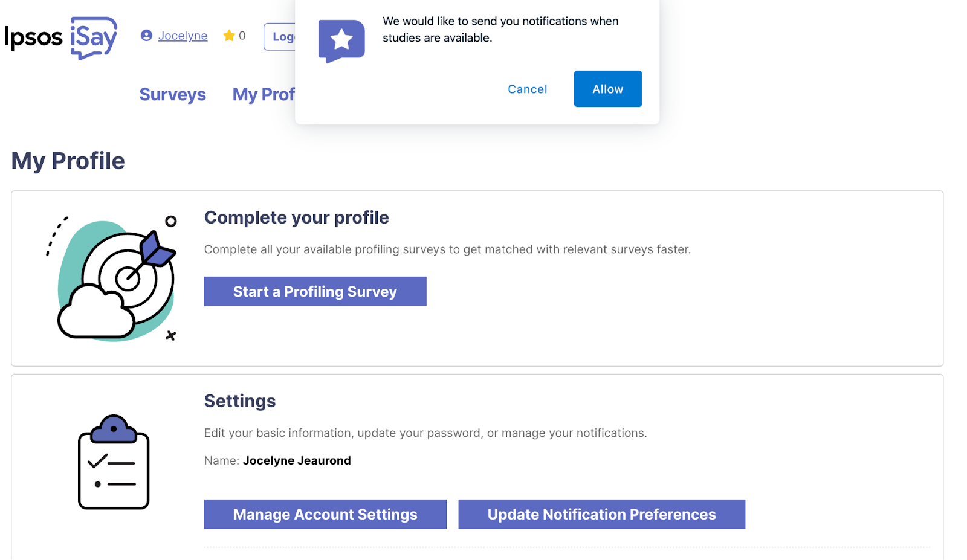Click the star speech-bubble notification icon
967x560 pixels.
click(341, 41)
